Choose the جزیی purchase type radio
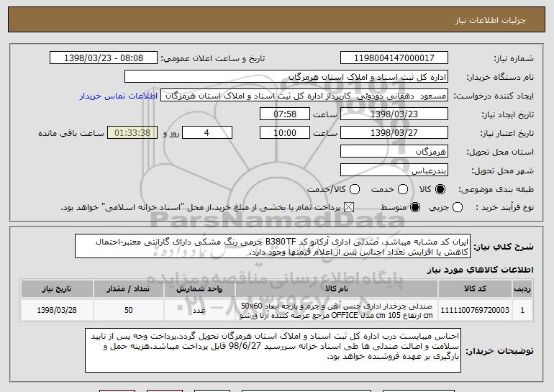The height and width of the screenshot is (392, 554). coord(457,207)
